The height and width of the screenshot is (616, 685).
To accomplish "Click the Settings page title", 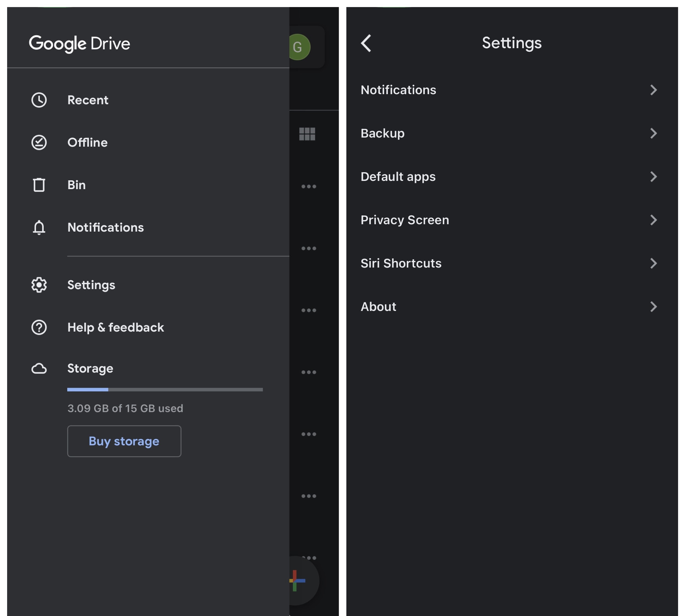I will click(x=512, y=43).
